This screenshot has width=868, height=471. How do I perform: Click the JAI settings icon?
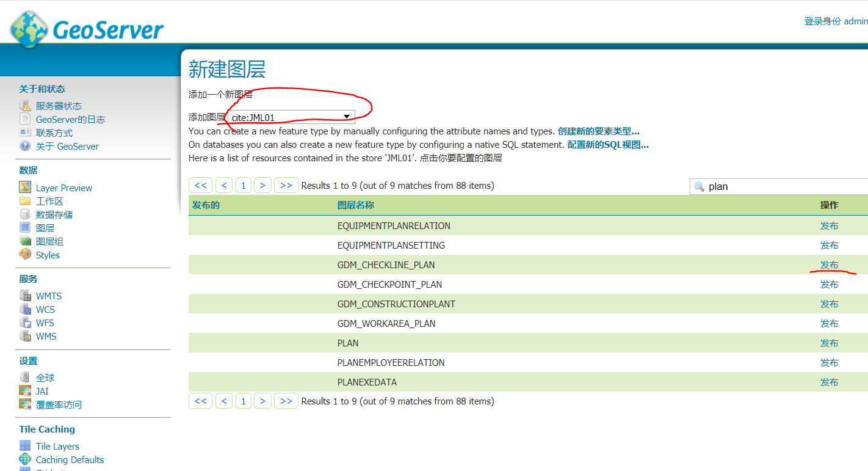click(25, 391)
